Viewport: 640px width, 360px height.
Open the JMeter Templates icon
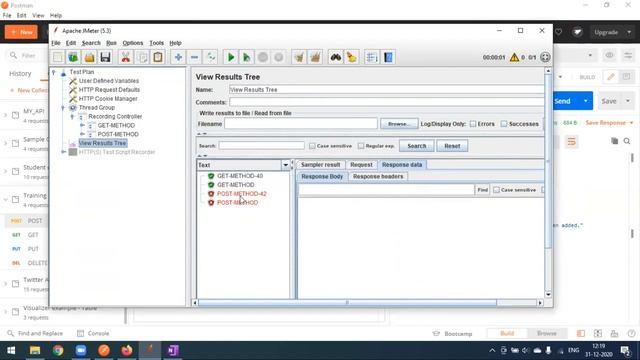click(73, 57)
